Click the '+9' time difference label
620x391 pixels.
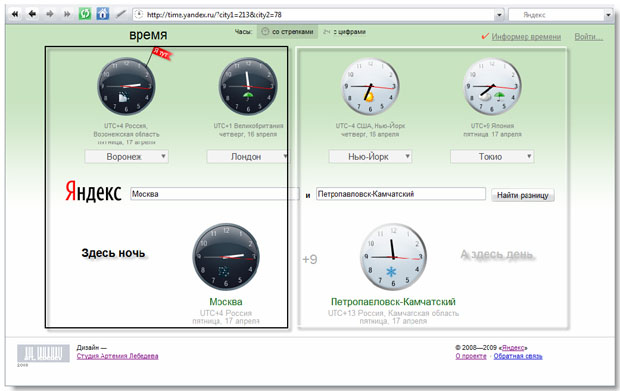click(x=310, y=259)
